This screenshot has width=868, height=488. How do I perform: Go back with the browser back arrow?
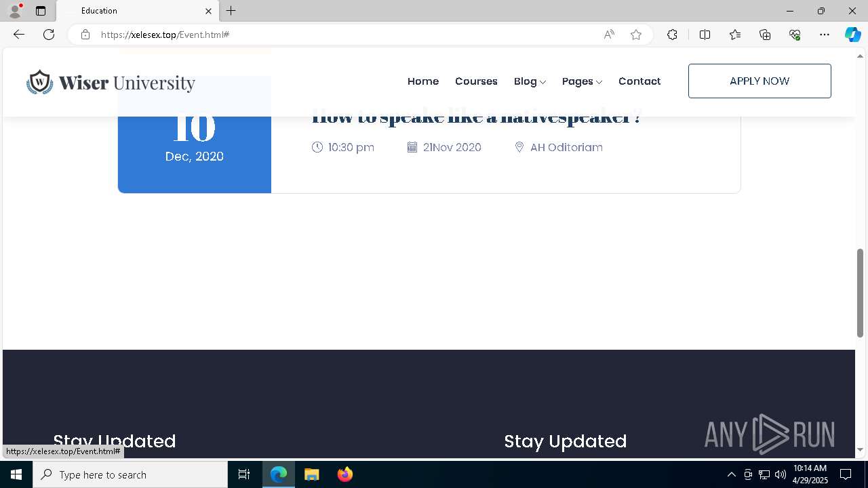tap(19, 35)
